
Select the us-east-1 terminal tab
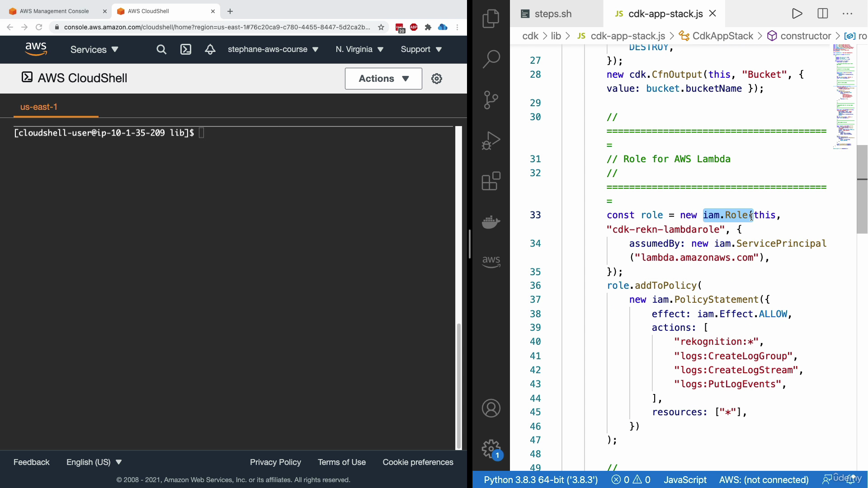[39, 107]
